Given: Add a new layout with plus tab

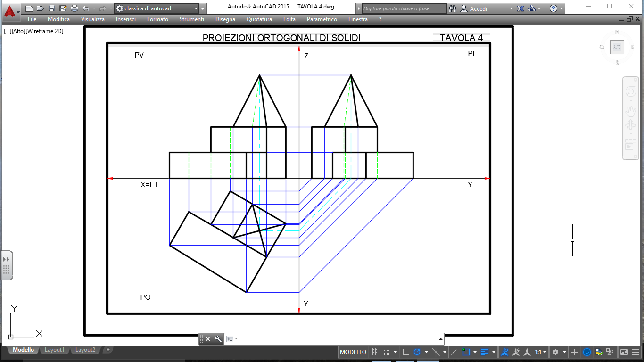Looking at the screenshot, I should [108, 350].
